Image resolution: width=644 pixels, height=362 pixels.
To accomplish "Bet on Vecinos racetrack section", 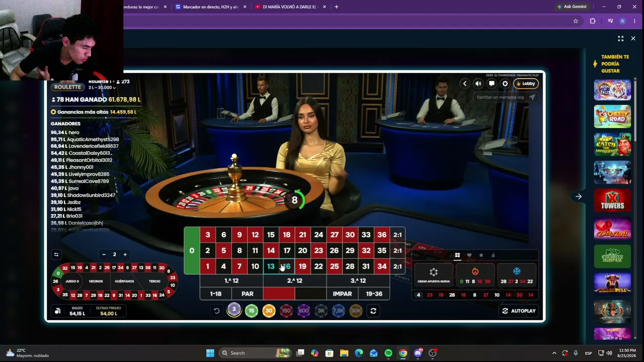I will (96, 282).
